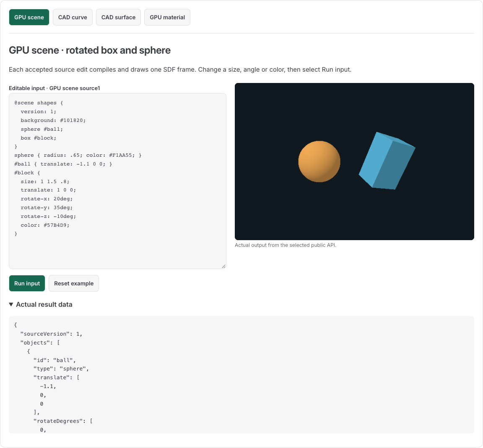Screen dimensions: 483x448
Task: Click the heading 'GPU scene · rotated box and sphere'
Action: click(90, 50)
